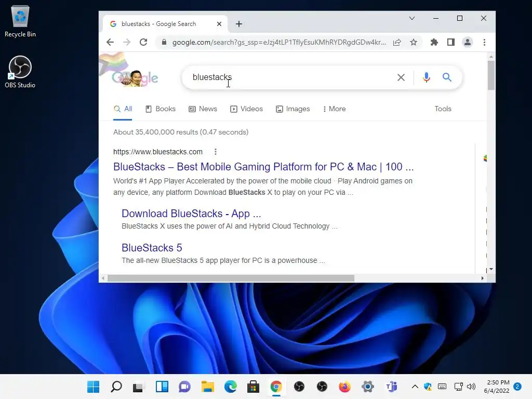
Task: Switch to News results
Action: (203, 109)
